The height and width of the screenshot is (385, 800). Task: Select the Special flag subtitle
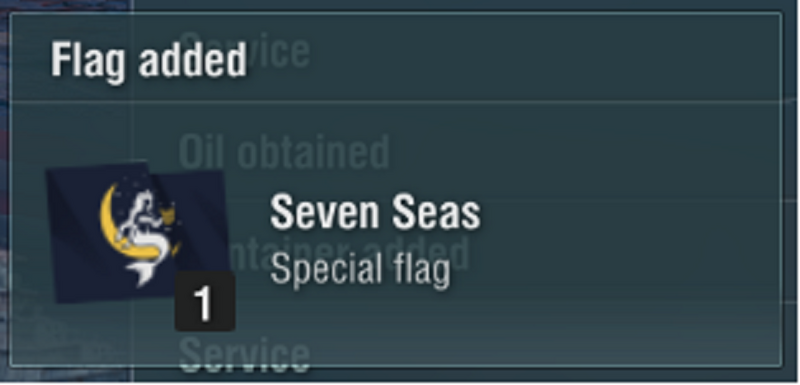tap(360, 270)
